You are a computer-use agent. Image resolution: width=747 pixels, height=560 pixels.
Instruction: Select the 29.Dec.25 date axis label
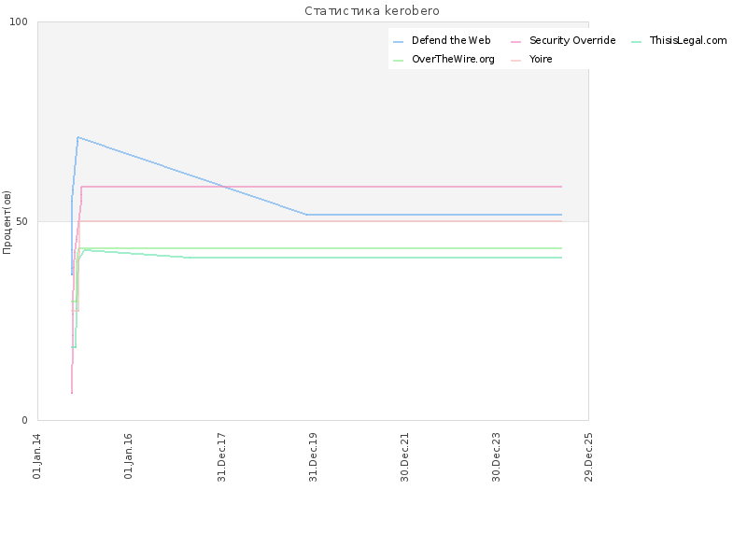click(588, 457)
